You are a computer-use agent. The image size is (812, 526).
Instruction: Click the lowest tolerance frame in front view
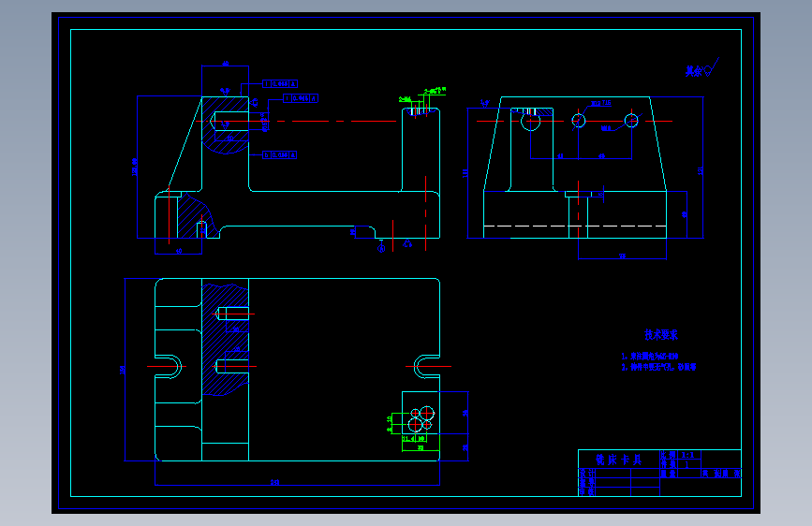point(280,154)
